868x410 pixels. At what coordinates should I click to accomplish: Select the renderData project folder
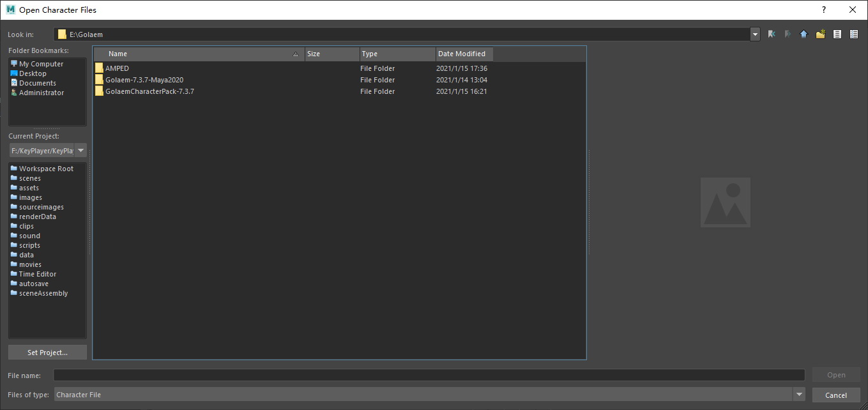(x=38, y=216)
